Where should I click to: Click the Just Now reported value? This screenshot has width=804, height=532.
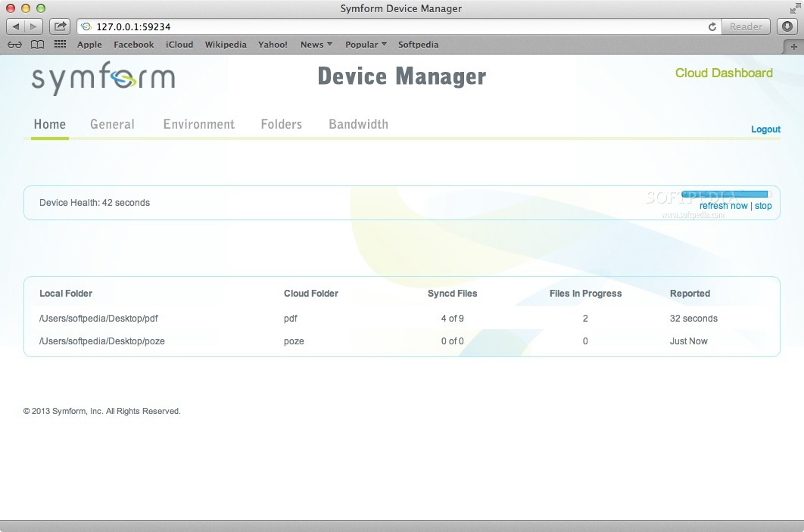[689, 341]
